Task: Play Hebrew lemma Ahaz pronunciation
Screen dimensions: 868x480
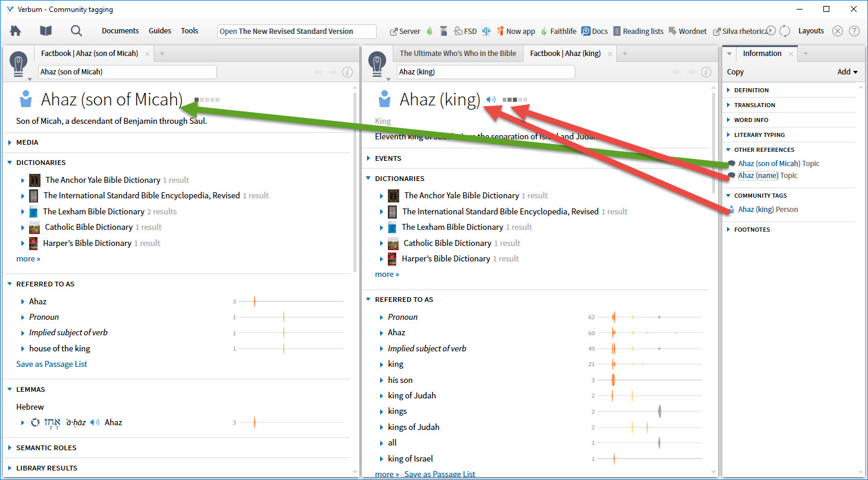Action: (x=95, y=422)
